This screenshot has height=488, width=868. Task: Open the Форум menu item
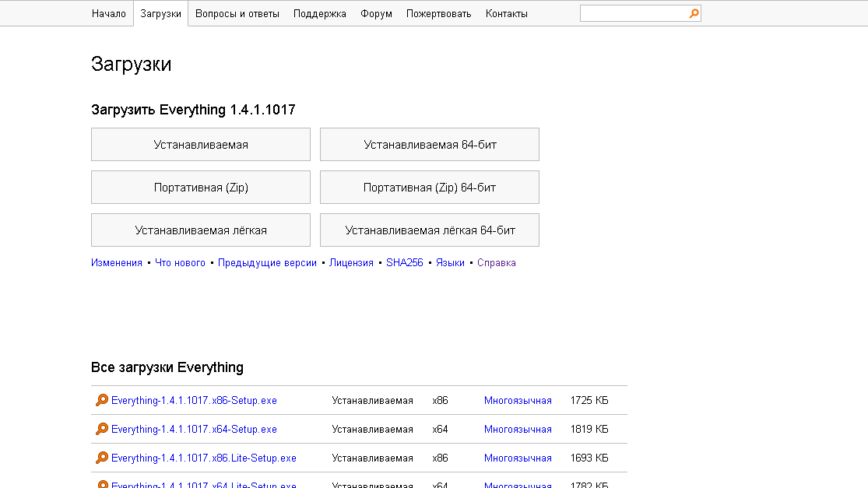pyautogui.click(x=376, y=14)
